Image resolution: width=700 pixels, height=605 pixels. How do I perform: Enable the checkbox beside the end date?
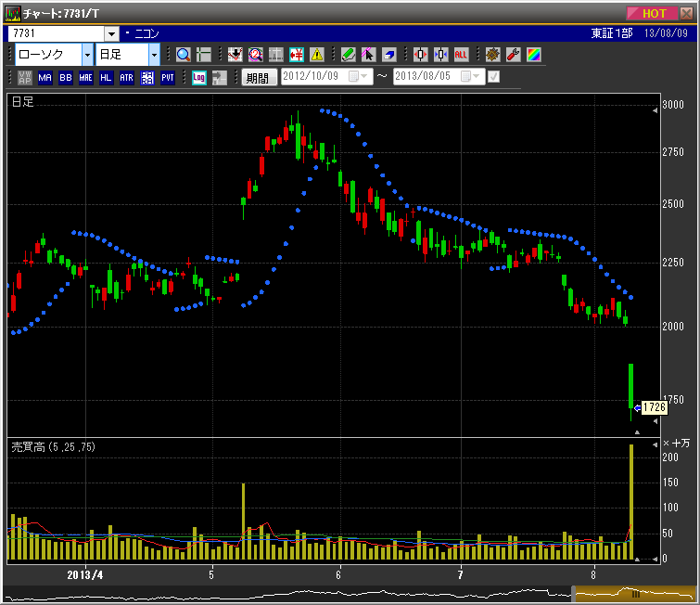[493, 77]
